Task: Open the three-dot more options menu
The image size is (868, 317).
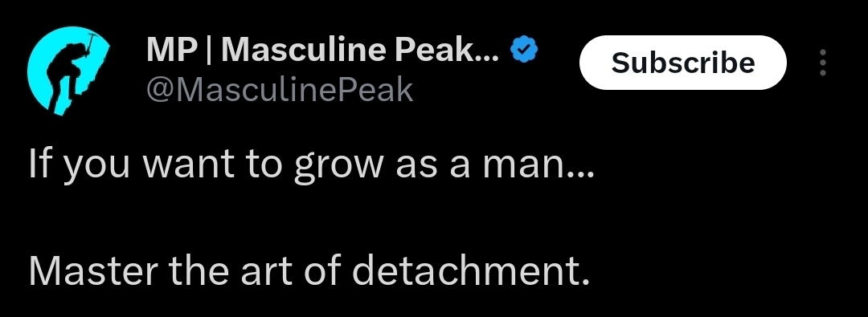Action: 823,63
